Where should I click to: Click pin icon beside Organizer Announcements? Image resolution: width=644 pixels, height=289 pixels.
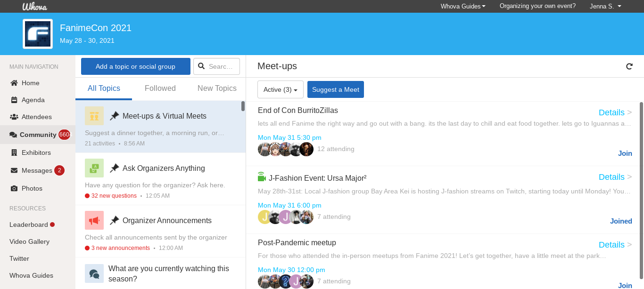pos(114,220)
